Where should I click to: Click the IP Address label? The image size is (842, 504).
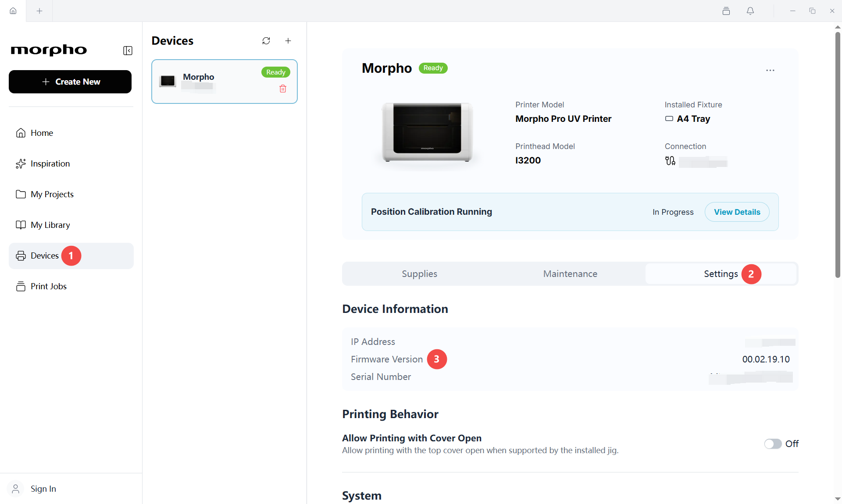click(x=373, y=342)
